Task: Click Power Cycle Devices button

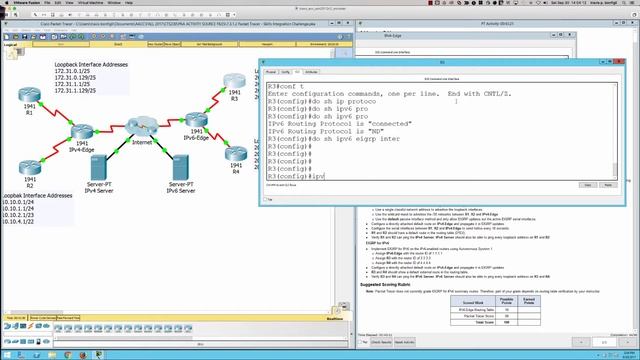Action: pyautogui.click(x=42, y=318)
